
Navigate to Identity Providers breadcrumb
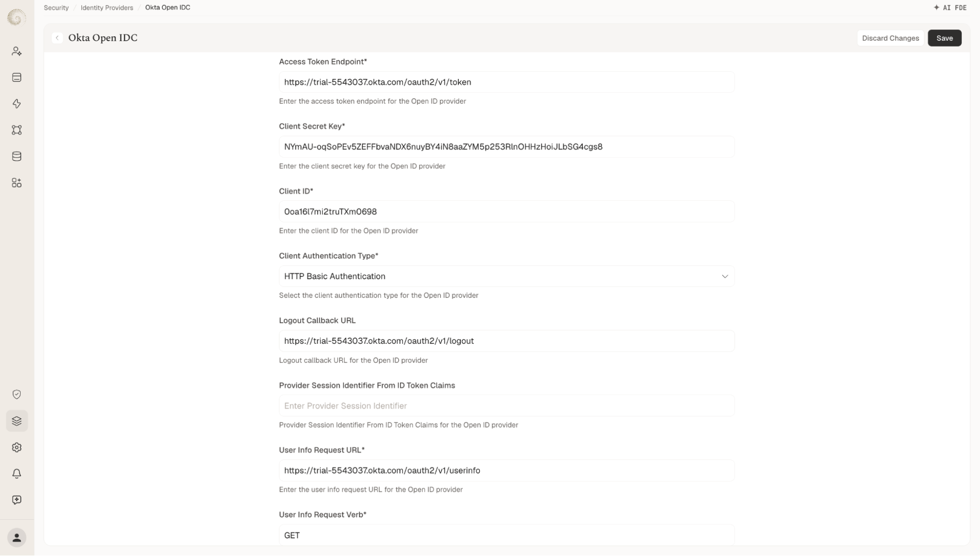107,7
